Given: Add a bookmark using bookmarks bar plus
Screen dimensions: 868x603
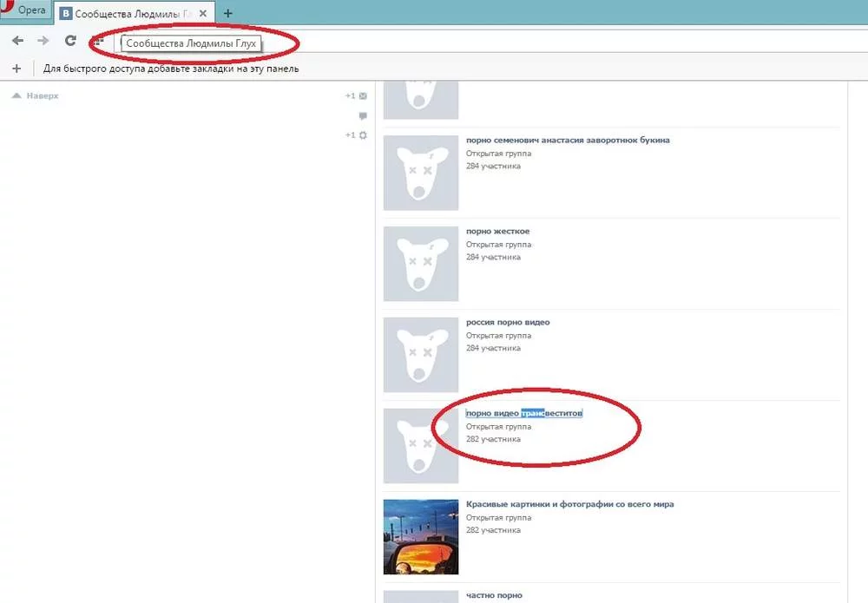Looking at the screenshot, I should 16,69.
